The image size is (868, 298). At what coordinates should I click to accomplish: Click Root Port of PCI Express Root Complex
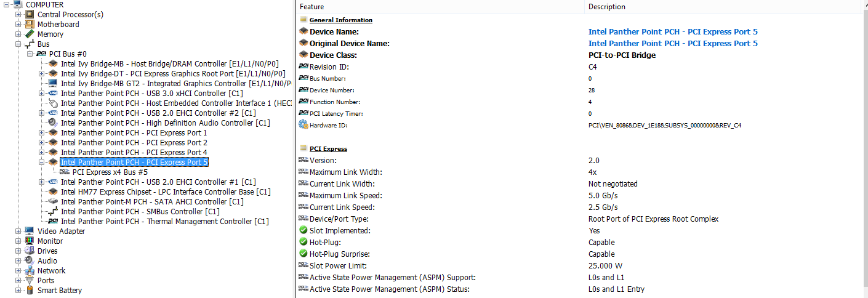[653, 219]
